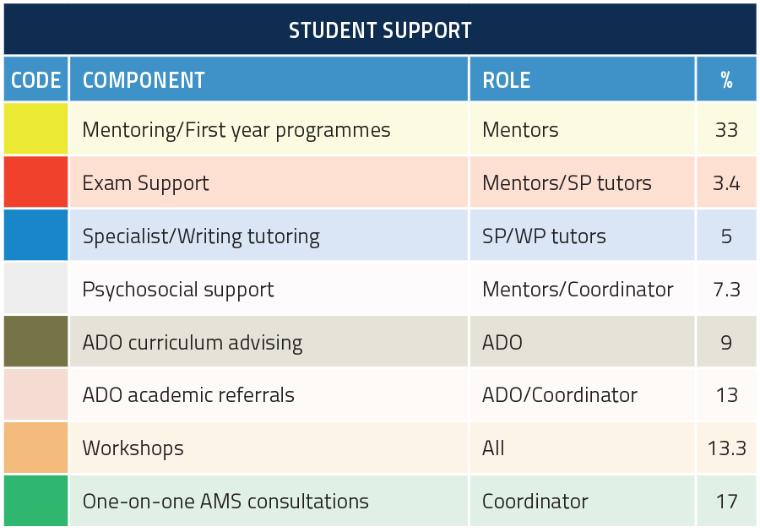Select the pink ADO academic referrals swatch

35,394
